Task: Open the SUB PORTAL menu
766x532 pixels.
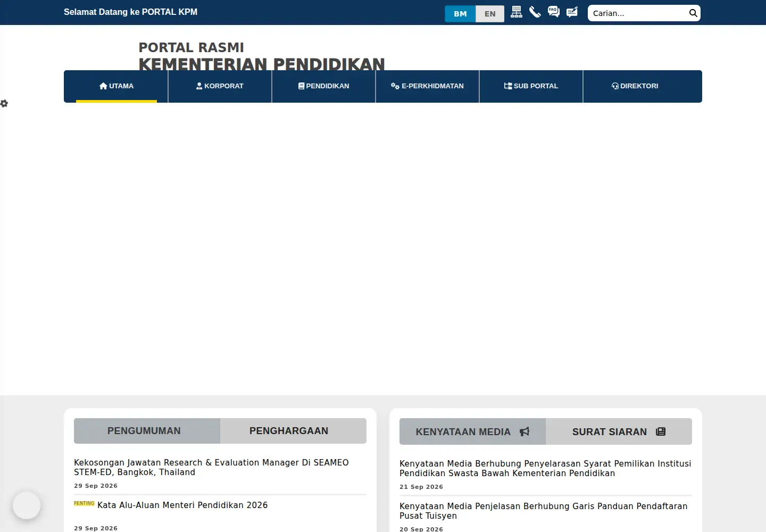Action: point(531,86)
